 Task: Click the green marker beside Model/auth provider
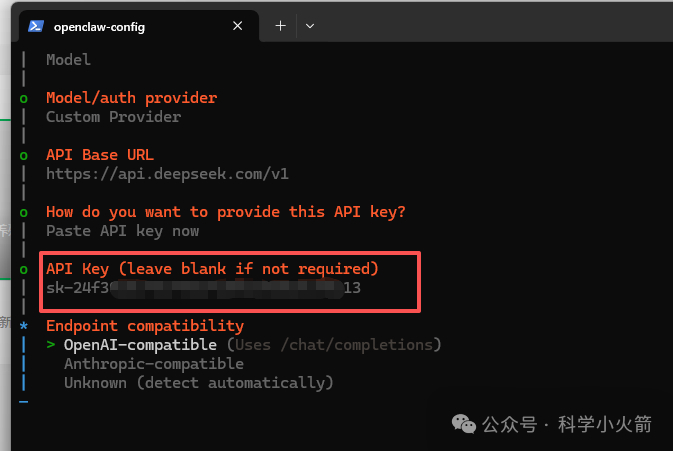pos(23,99)
